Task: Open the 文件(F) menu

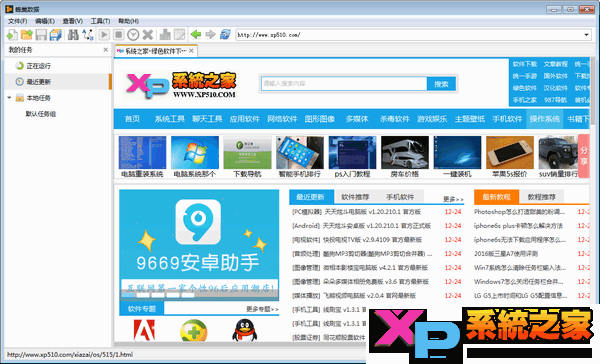Action: coord(17,21)
